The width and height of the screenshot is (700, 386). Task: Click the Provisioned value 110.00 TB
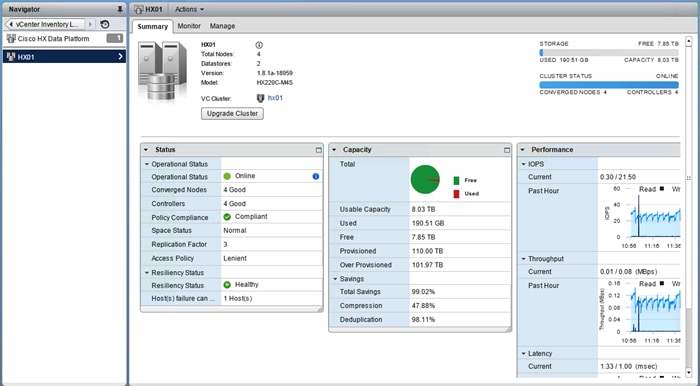tap(427, 251)
